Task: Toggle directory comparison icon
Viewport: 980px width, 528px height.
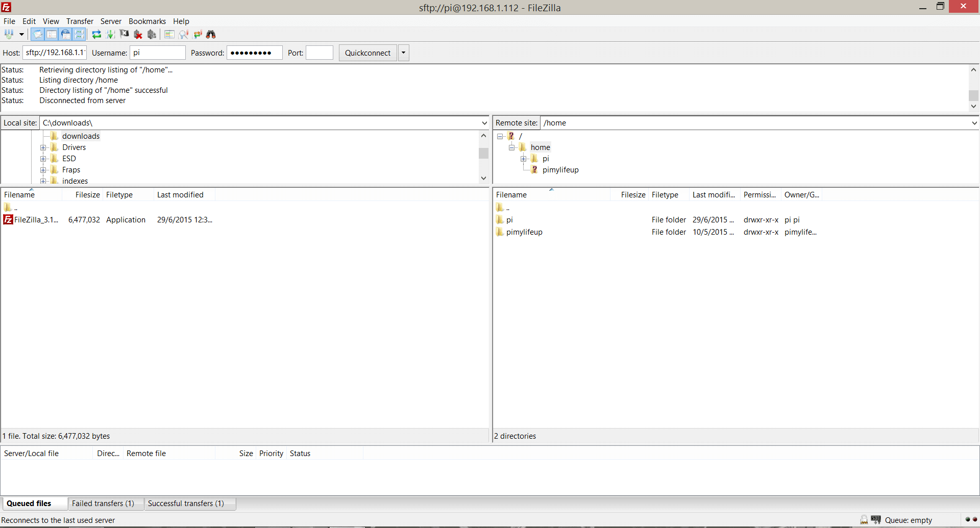Action: pyautogui.click(x=184, y=34)
